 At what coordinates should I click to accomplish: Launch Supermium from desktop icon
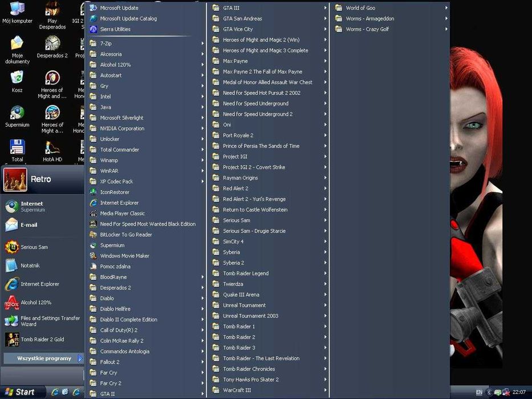tap(17, 116)
